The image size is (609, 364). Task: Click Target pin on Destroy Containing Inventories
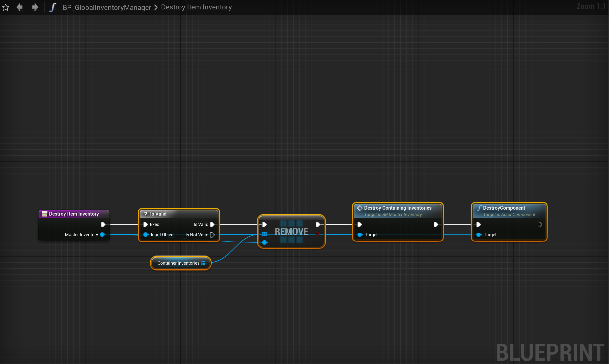click(x=360, y=235)
